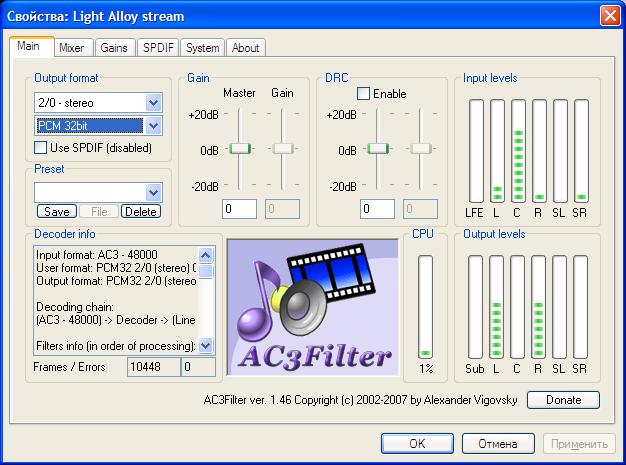Image resolution: width=626 pixels, height=465 pixels.
Task: Click the output level R channel meter
Action: tap(538, 307)
